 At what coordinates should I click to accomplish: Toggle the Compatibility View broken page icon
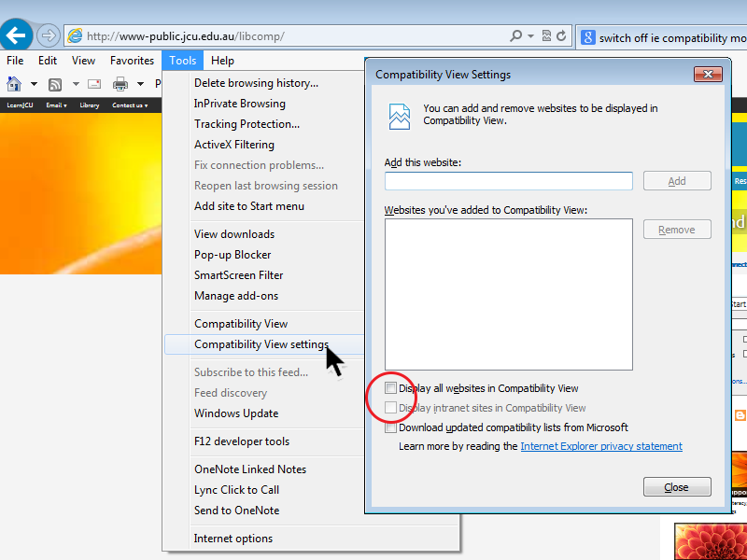546,35
